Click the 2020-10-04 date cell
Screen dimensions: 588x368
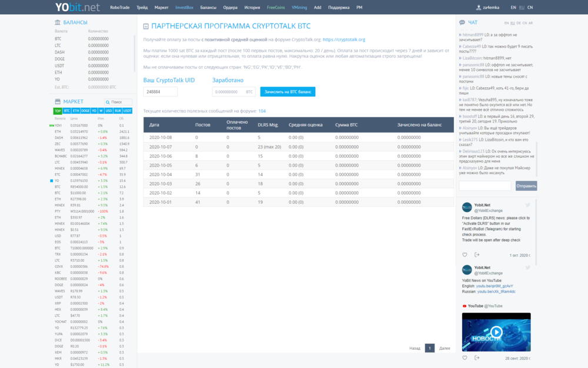(x=161, y=175)
